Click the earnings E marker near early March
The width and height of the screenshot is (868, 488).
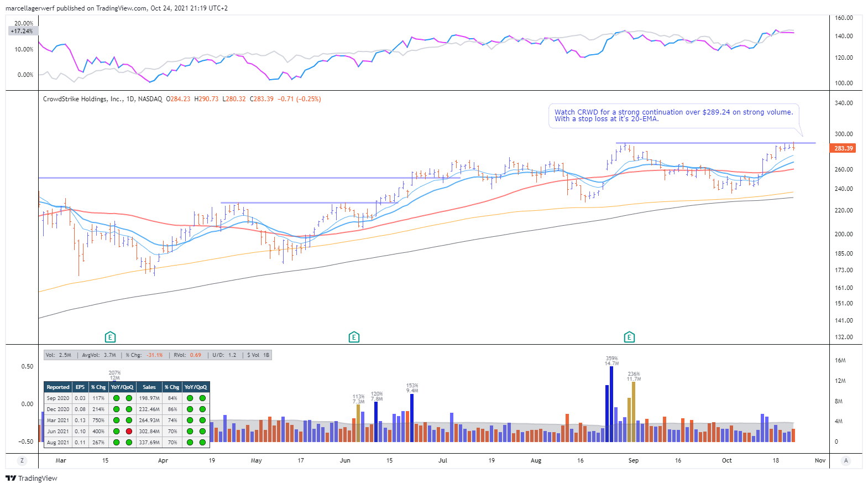coord(110,337)
